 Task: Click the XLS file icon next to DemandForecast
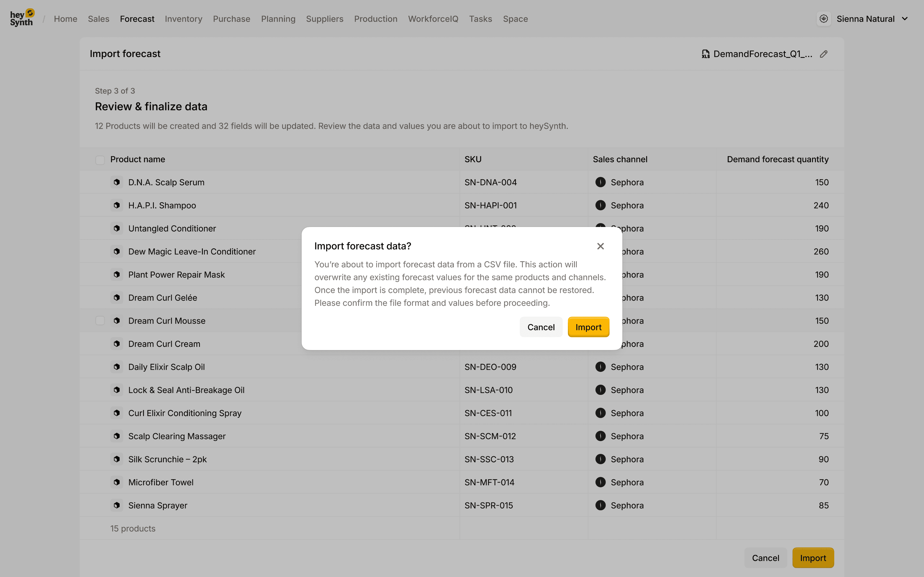tap(705, 54)
